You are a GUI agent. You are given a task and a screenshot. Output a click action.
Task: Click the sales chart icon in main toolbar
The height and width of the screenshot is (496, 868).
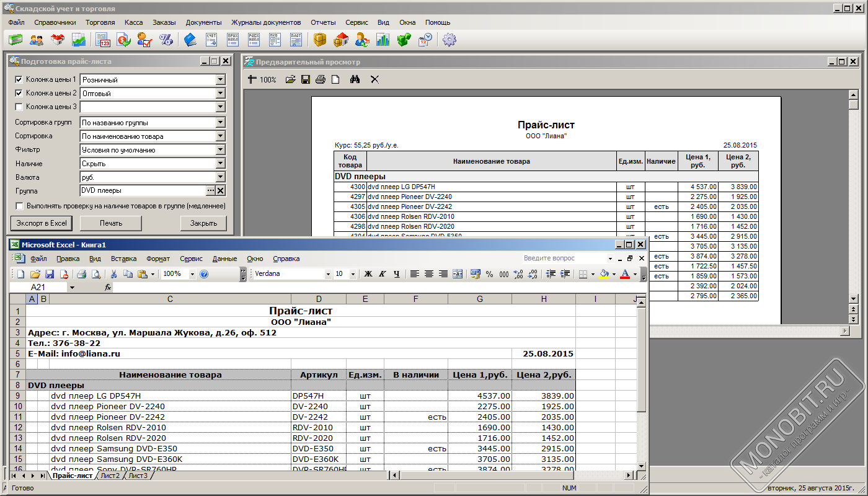point(79,40)
